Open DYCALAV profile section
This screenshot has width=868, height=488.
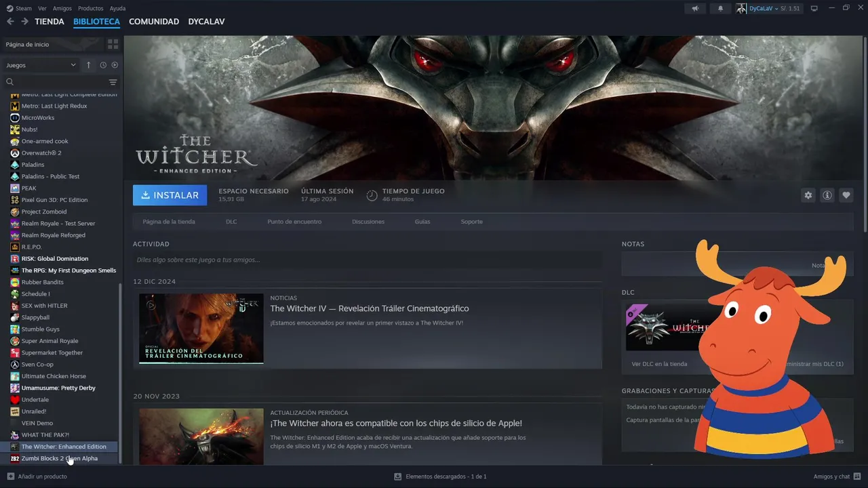pyautogui.click(x=206, y=22)
